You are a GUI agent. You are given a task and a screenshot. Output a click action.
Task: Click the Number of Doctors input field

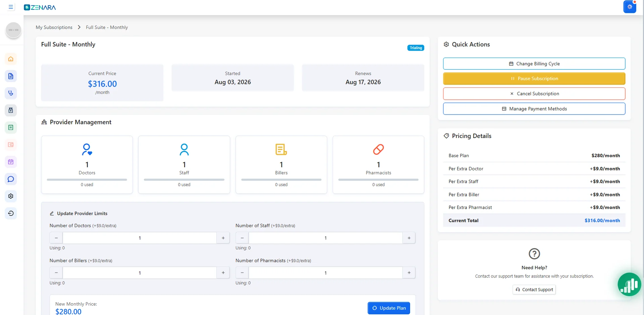coord(140,238)
